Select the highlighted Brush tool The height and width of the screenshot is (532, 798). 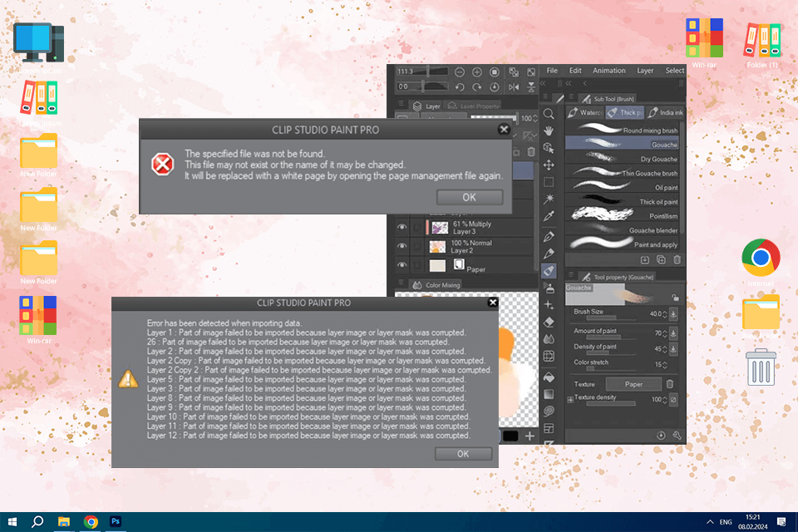pyautogui.click(x=549, y=271)
